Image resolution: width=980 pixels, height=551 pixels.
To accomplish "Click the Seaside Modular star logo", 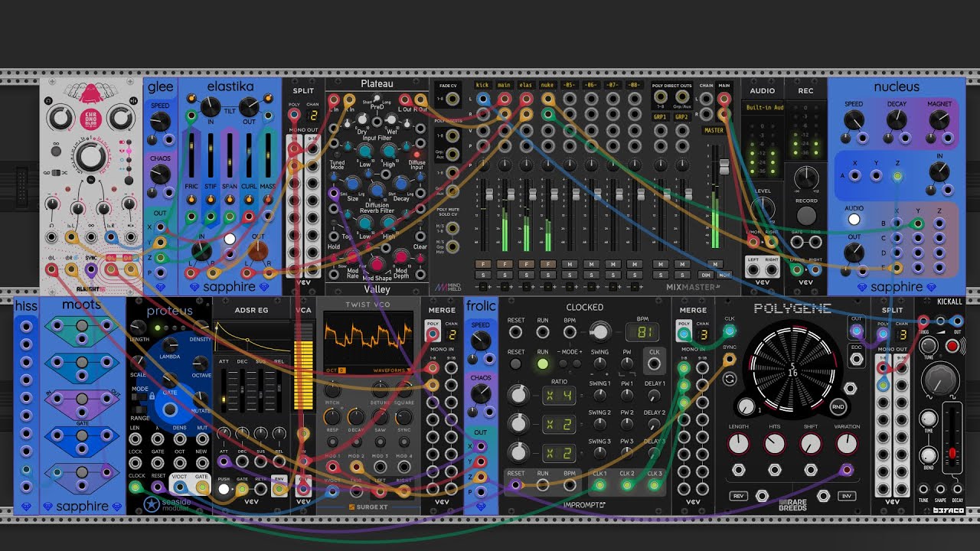I will (151, 504).
